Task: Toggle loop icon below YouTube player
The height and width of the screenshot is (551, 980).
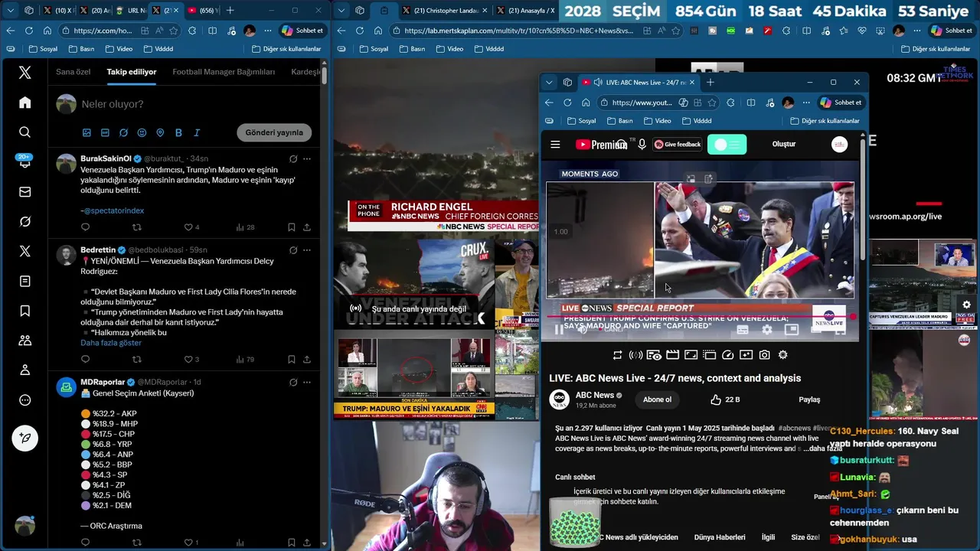Action: click(x=617, y=355)
